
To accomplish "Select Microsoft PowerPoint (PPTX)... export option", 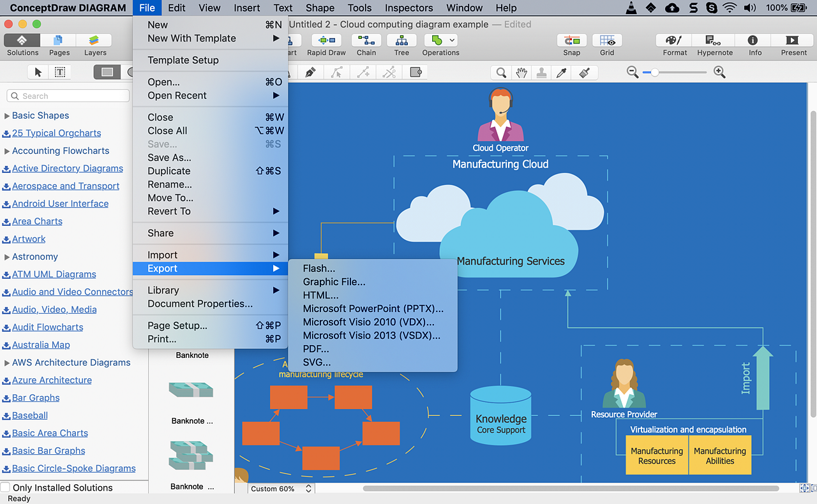I will (x=373, y=309).
